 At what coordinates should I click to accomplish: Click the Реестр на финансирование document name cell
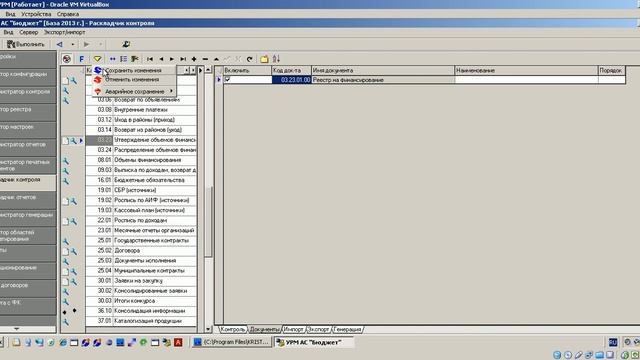(383, 80)
